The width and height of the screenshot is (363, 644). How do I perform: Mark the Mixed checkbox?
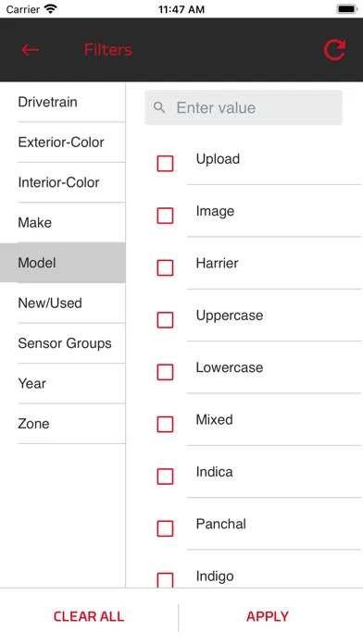coord(165,425)
